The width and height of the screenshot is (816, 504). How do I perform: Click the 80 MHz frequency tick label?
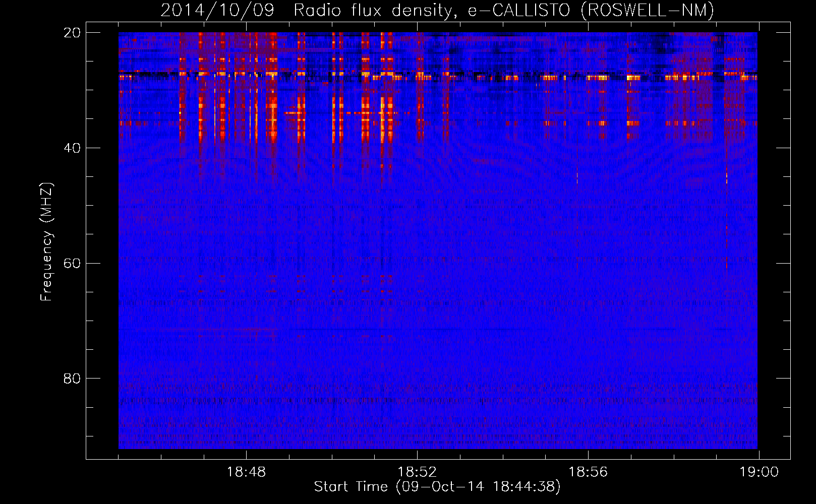[72, 379]
